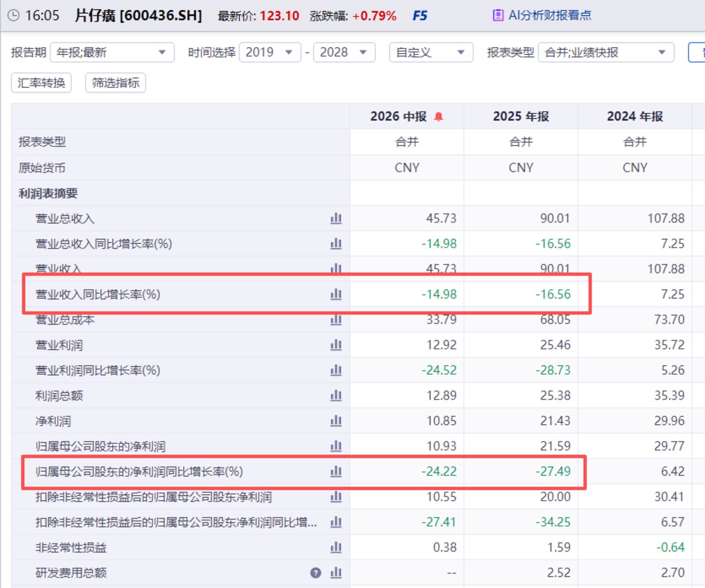Open chart icon for 利润总额 row
Screen dimensions: 705x588
336,395
